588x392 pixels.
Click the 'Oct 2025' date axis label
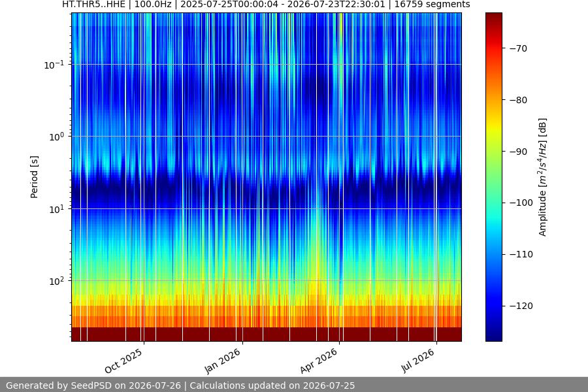coord(123,361)
